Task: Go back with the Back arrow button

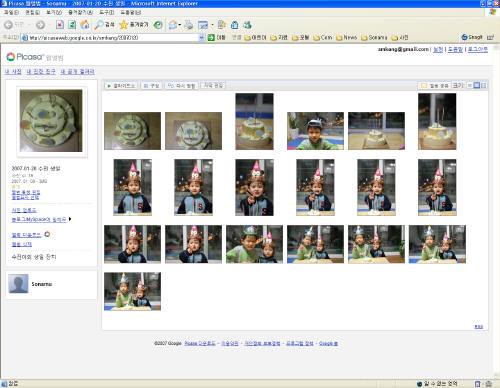Action: click(x=9, y=25)
